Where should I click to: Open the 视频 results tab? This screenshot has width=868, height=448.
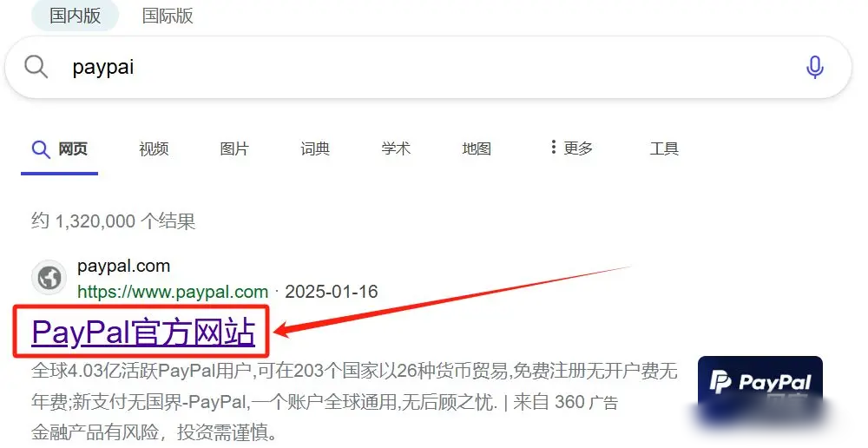pos(154,149)
